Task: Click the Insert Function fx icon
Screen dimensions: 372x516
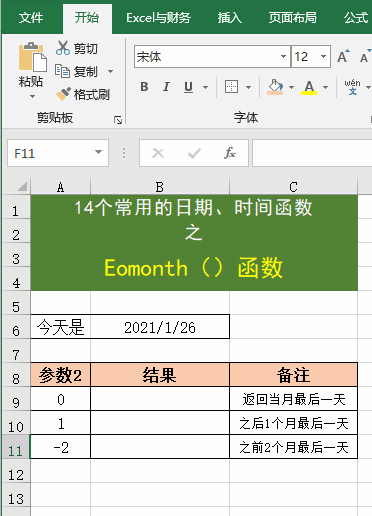Action: tap(230, 153)
